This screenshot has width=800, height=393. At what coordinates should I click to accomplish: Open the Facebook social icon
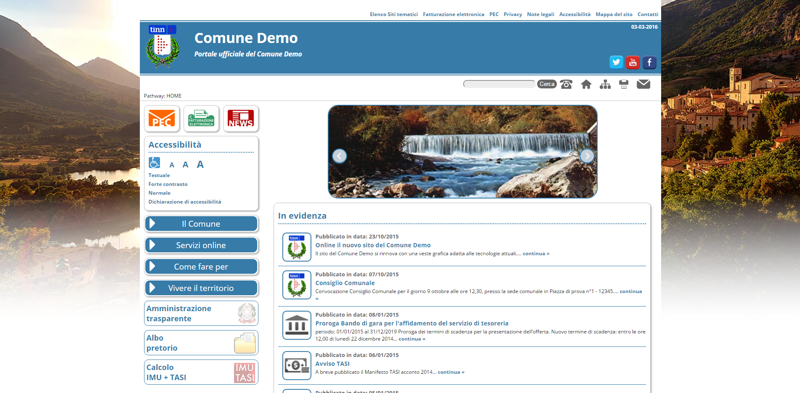(649, 62)
